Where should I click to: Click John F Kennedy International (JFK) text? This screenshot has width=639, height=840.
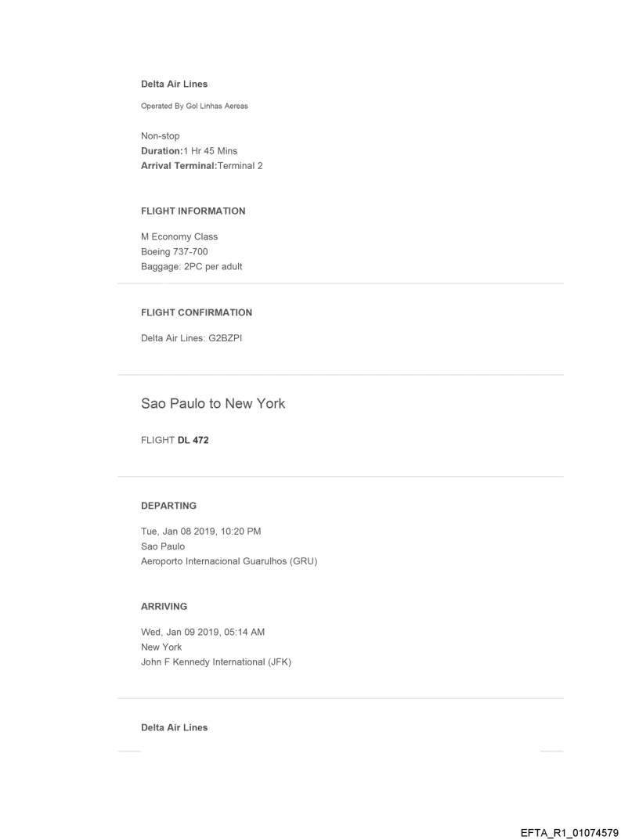coord(215,662)
